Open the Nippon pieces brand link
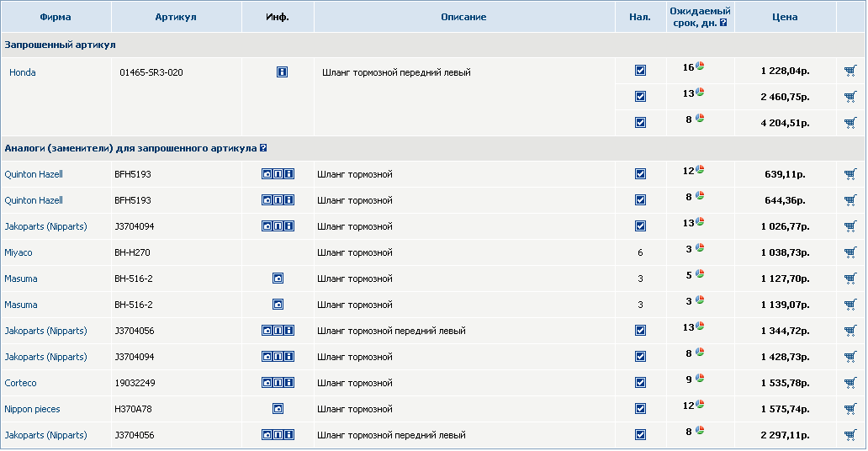 [x=32, y=410]
